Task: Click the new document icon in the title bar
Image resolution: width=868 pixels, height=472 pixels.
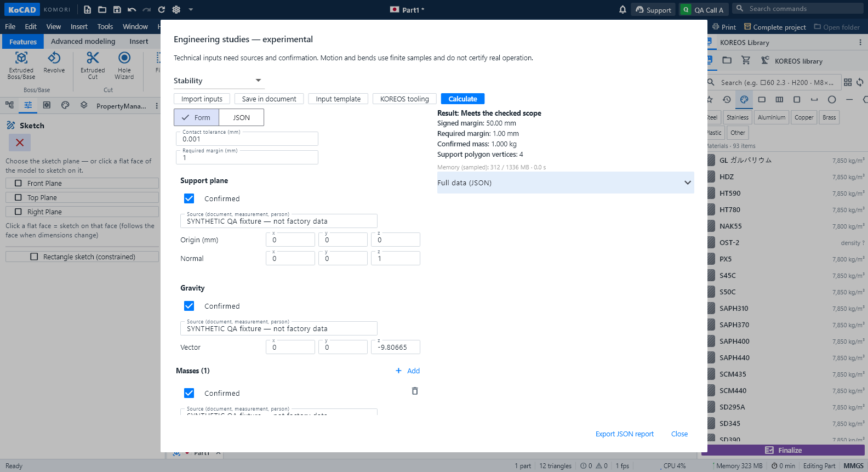Action: (x=88, y=9)
